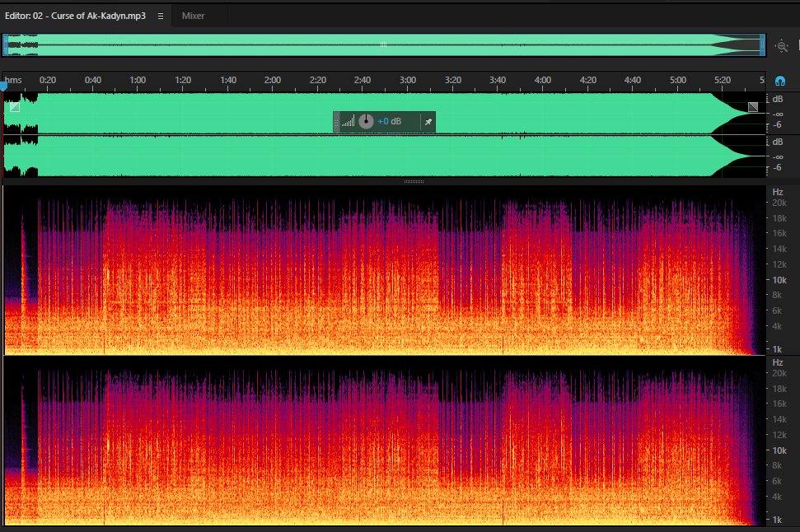
Task: Click the lower channel's "-6" amplitude scale label
Action: click(x=777, y=167)
